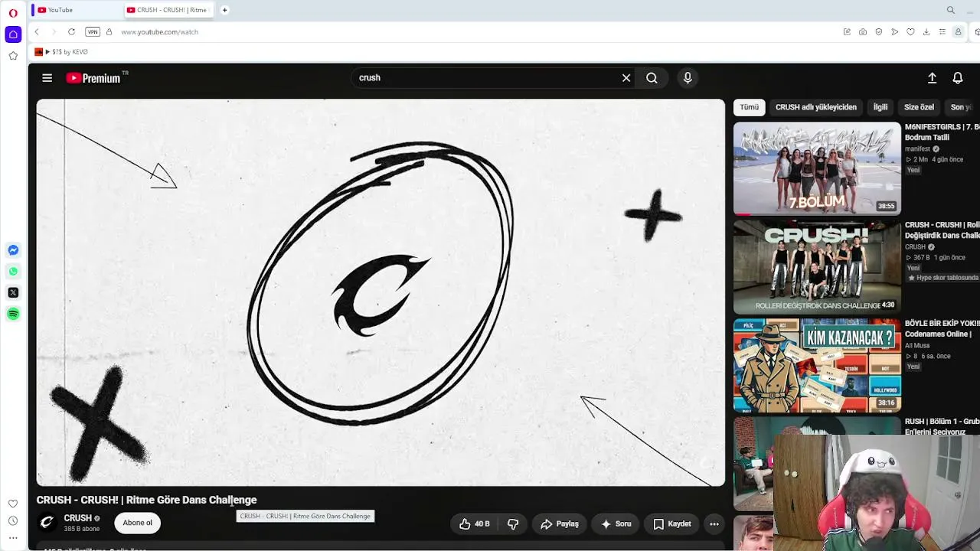The height and width of the screenshot is (551, 980).
Task: Open the Opera main menu logo
Action: [13, 13]
